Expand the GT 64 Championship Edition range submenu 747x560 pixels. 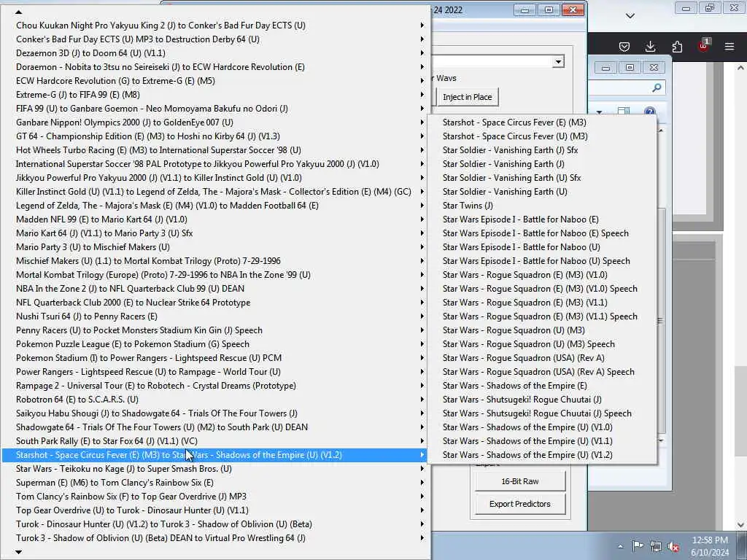coord(216,136)
